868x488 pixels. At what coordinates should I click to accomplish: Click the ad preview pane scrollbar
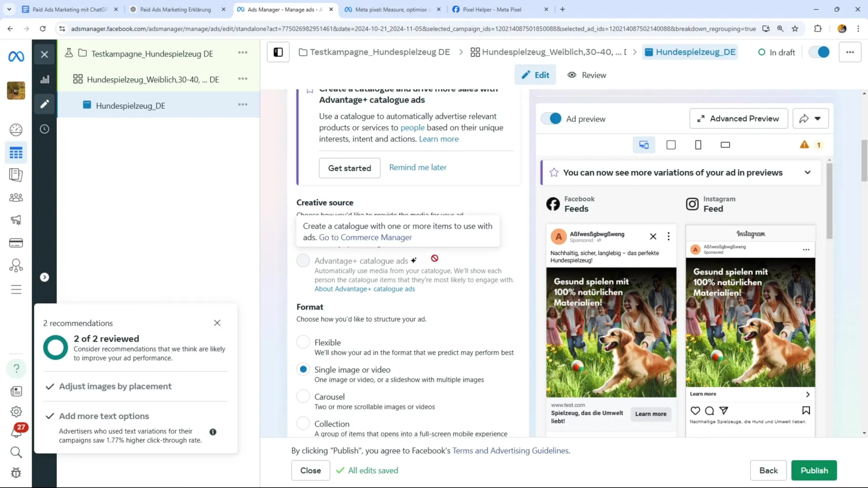pyautogui.click(x=829, y=201)
